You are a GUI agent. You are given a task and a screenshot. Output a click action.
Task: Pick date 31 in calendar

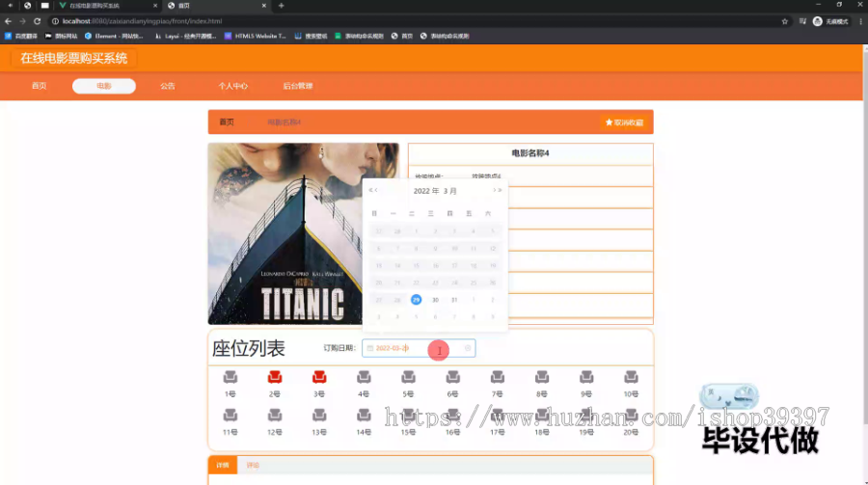(x=454, y=300)
